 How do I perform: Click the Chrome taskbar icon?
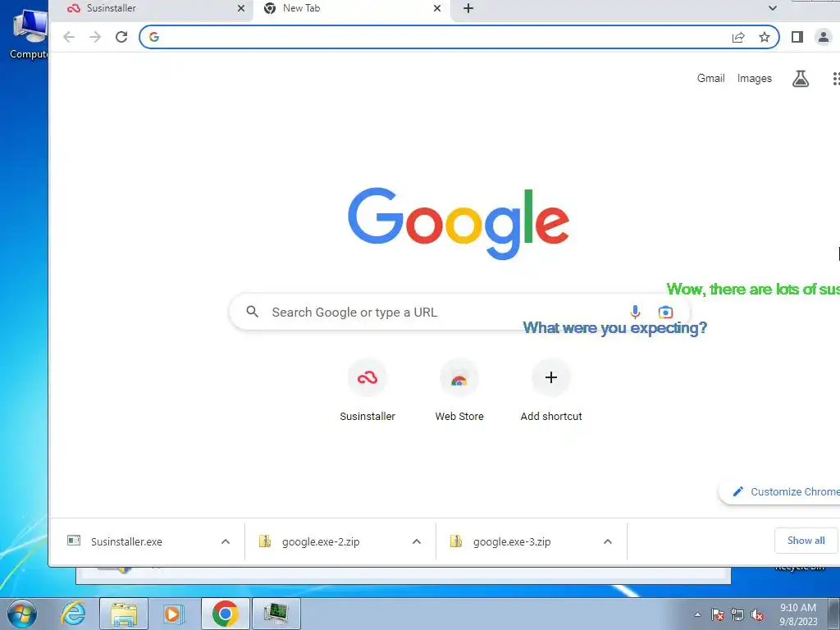[225, 614]
